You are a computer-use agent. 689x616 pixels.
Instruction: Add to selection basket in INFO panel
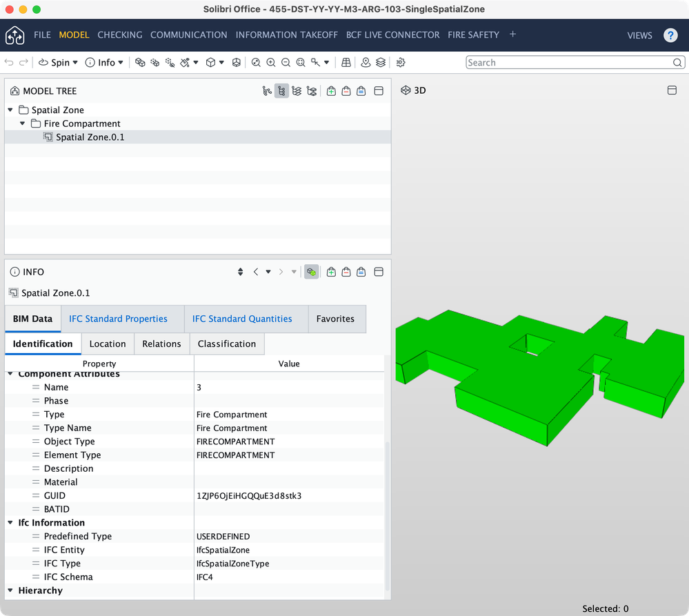(331, 272)
